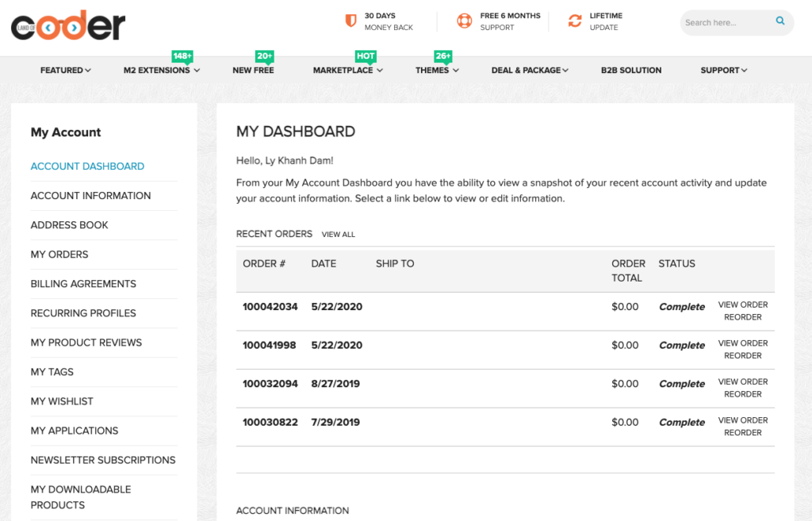
Task: Click the lifetime update refresh icon
Action: pyautogui.click(x=575, y=21)
